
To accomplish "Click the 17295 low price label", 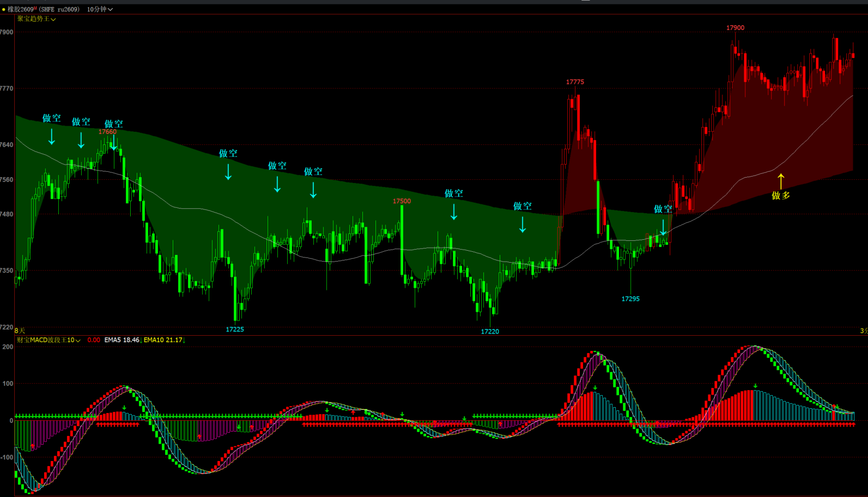I will (630, 299).
